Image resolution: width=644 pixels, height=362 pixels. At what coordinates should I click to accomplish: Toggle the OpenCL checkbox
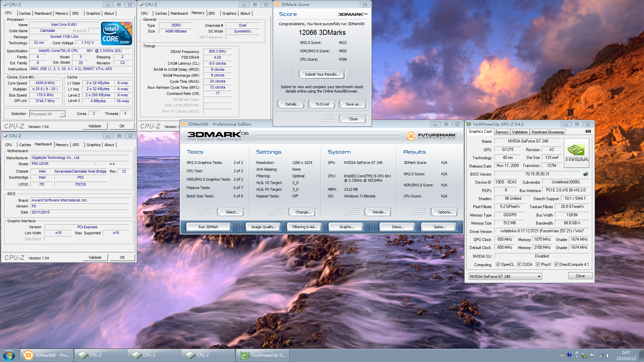click(x=498, y=264)
